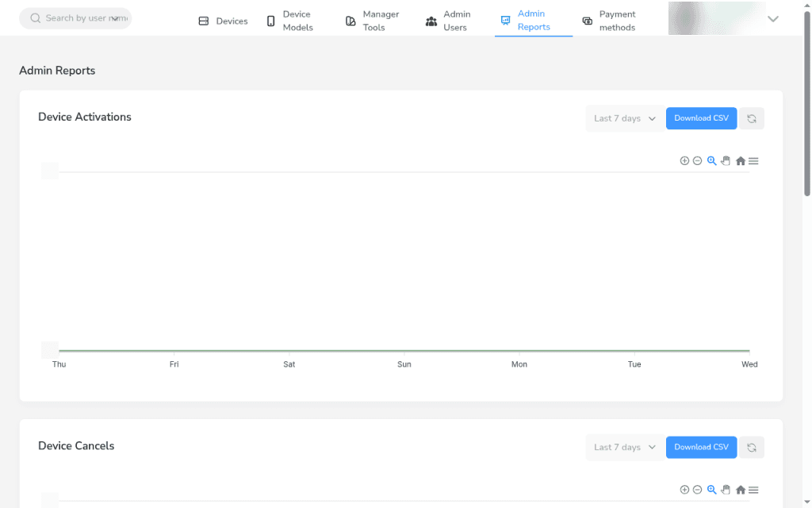Open the Device Models tab
The image size is (812, 508).
click(x=290, y=21)
